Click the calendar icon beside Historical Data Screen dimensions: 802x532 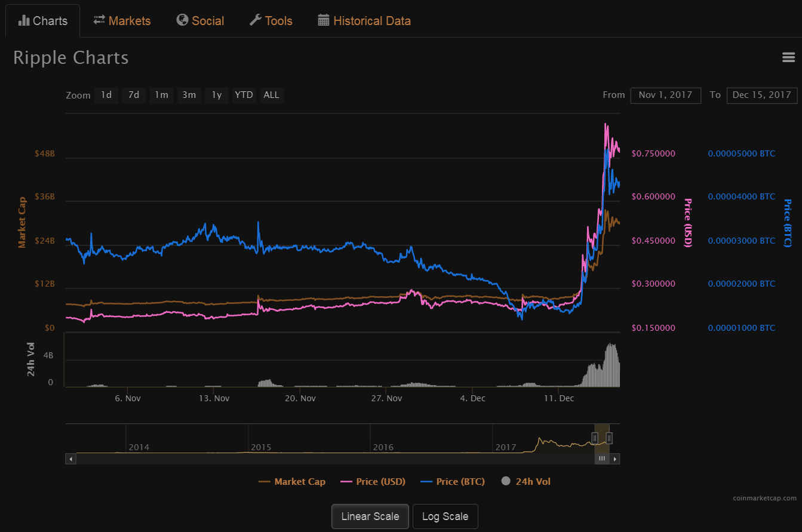point(324,20)
